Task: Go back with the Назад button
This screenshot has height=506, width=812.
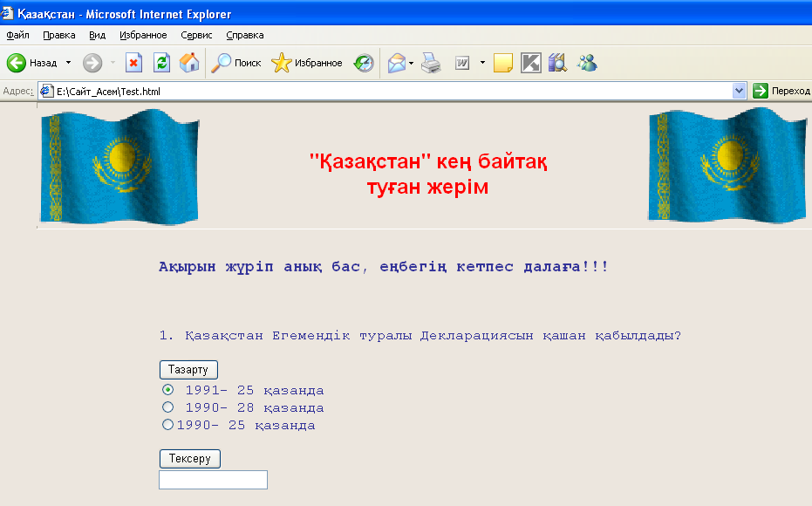Action: (32, 63)
